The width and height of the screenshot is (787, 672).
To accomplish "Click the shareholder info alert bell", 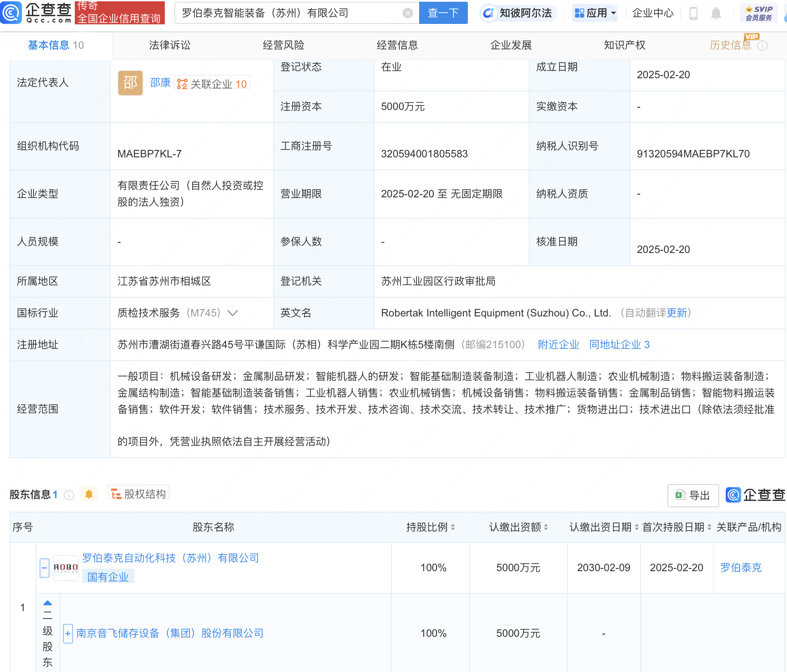I will (89, 494).
